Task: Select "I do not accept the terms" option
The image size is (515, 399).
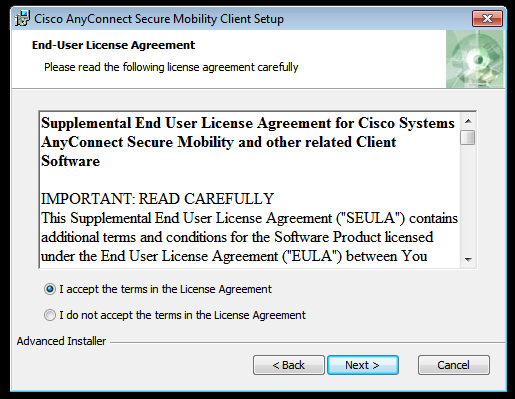Action: pos(50,315)
